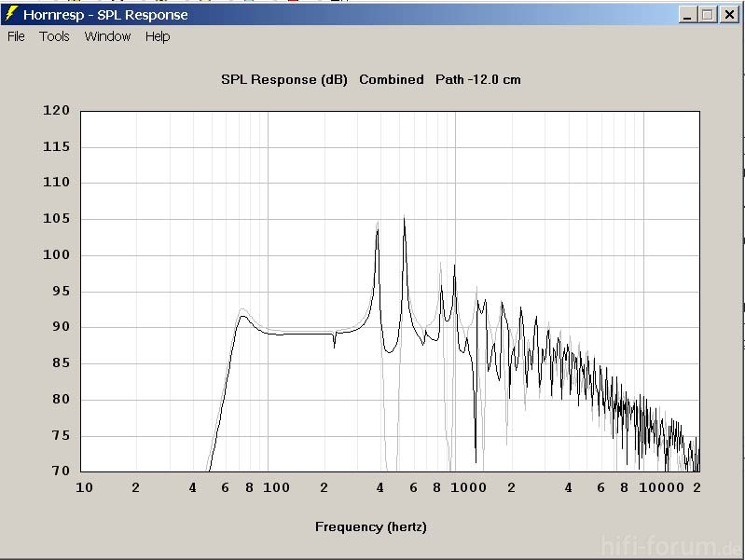Minimize the Hornresp window
Image resolution: width=745 pixels, height=560 pixels.
click(x=687, y=15)
